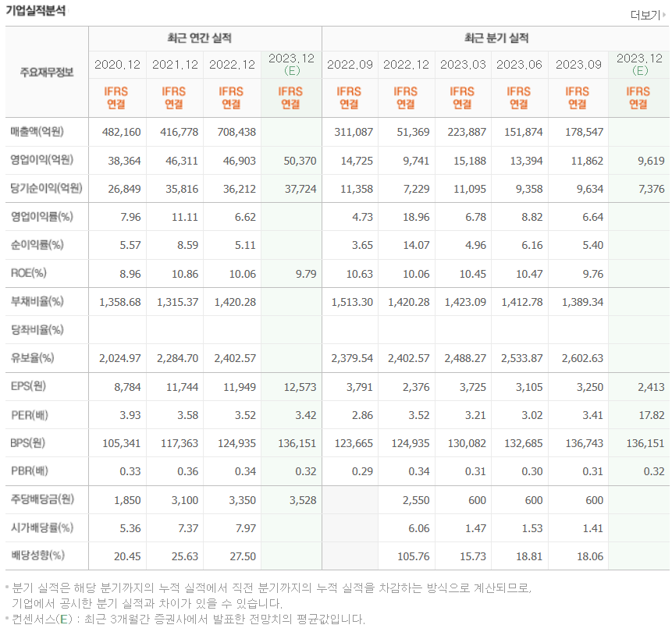The image size is (672, 632).
Task: Click the dividend per share value 2,550
Action: click(416, 500)
